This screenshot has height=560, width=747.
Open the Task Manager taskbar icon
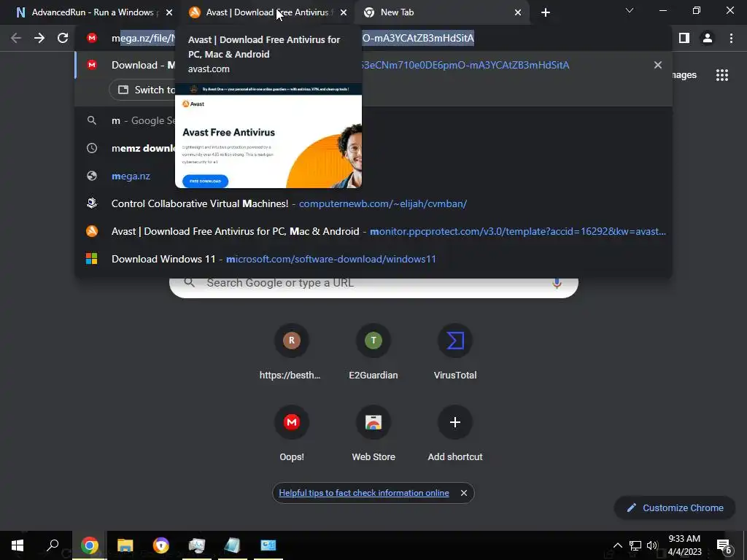point(196,545)
